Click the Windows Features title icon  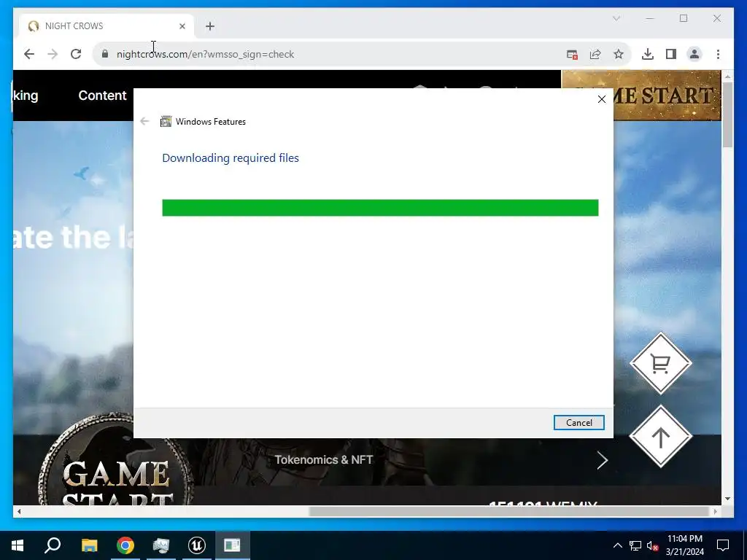click(166, 122)
